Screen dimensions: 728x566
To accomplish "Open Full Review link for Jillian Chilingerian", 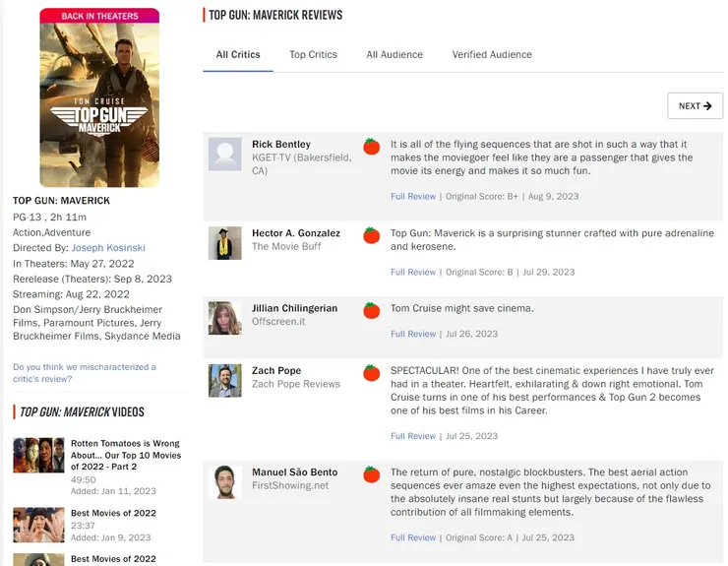I will click(x=413, y=334).
